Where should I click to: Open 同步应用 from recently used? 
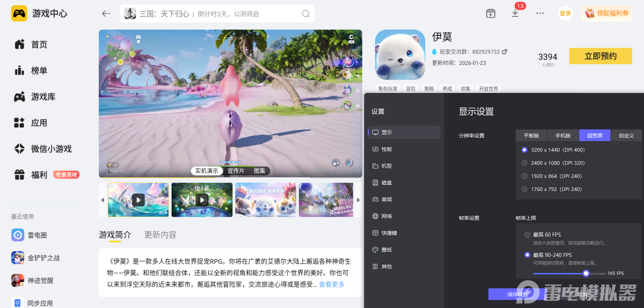coord(32,303)
